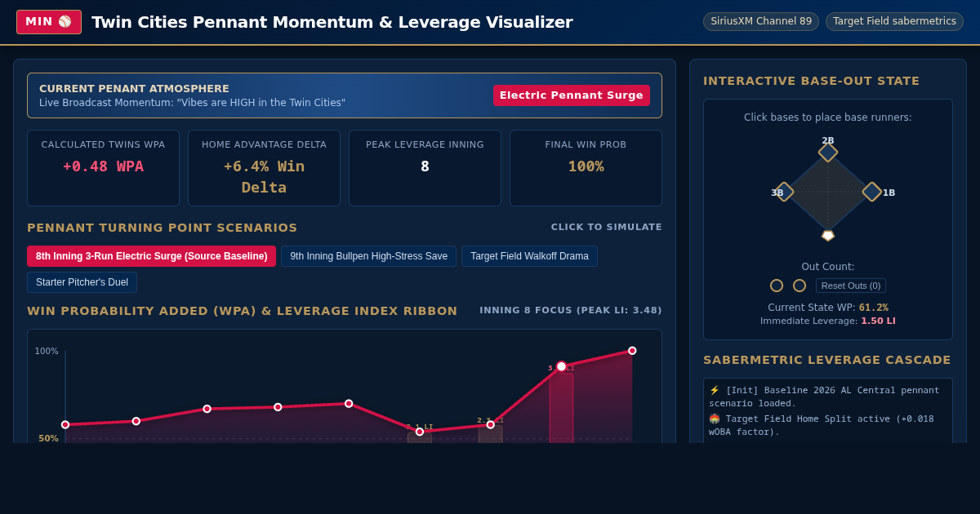The width and height of the screenshot is (980, 514).
Task: Click the Click to Simulate label
Action: 607,227
